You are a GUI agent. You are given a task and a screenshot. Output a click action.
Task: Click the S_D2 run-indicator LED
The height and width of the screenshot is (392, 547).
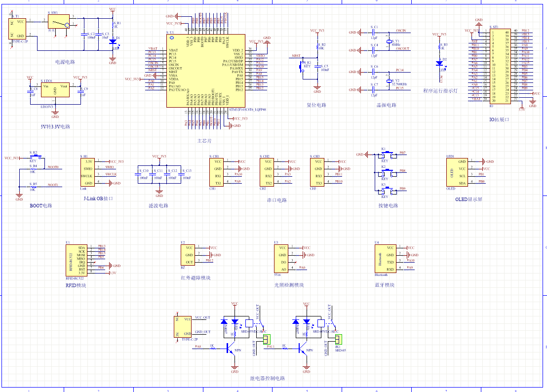[439, 63]
